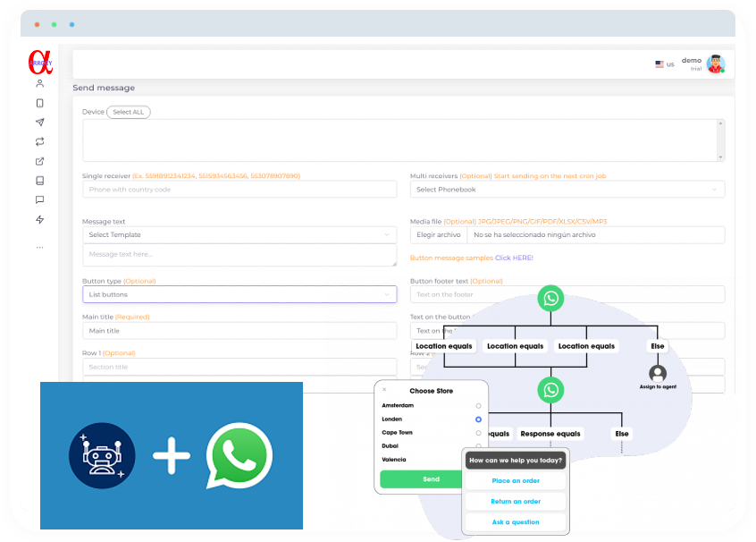
Task: Select the Amsterdam radio button
Action: point(478,406)
